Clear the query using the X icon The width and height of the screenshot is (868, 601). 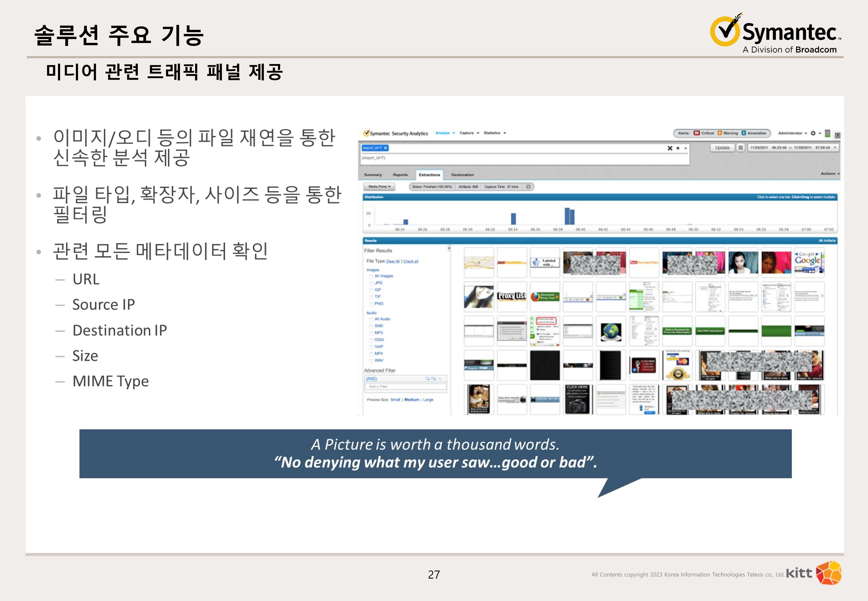pos(670,148)
